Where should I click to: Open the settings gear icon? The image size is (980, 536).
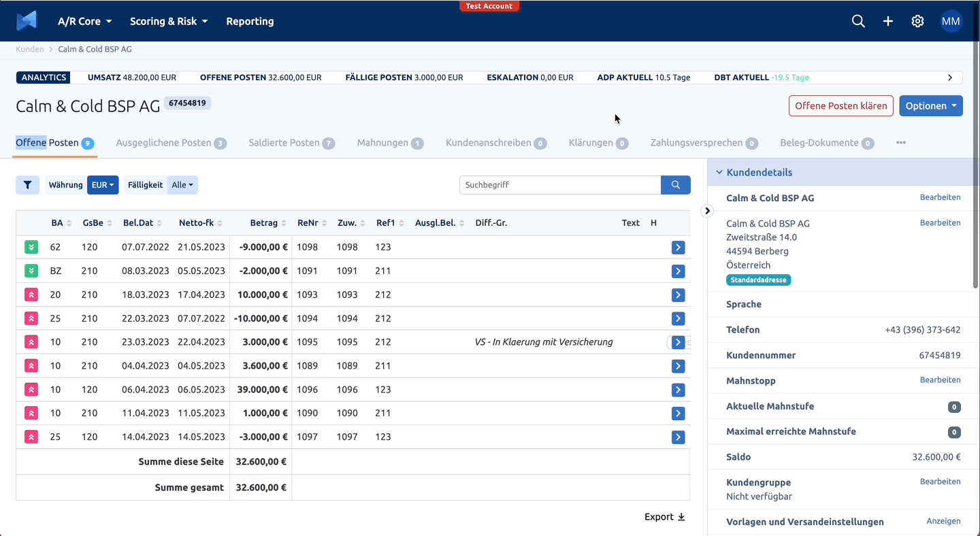click(x=917, y=21)
